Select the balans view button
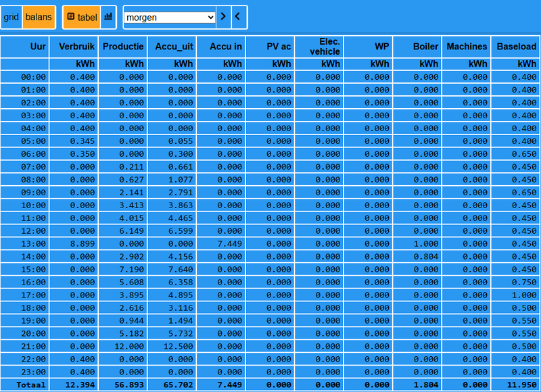The height and width of the screenshot is (392, 541). point(39,18)
